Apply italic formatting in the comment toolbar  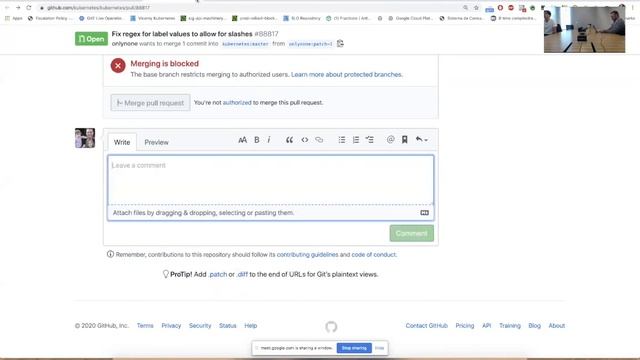(269, 140)
